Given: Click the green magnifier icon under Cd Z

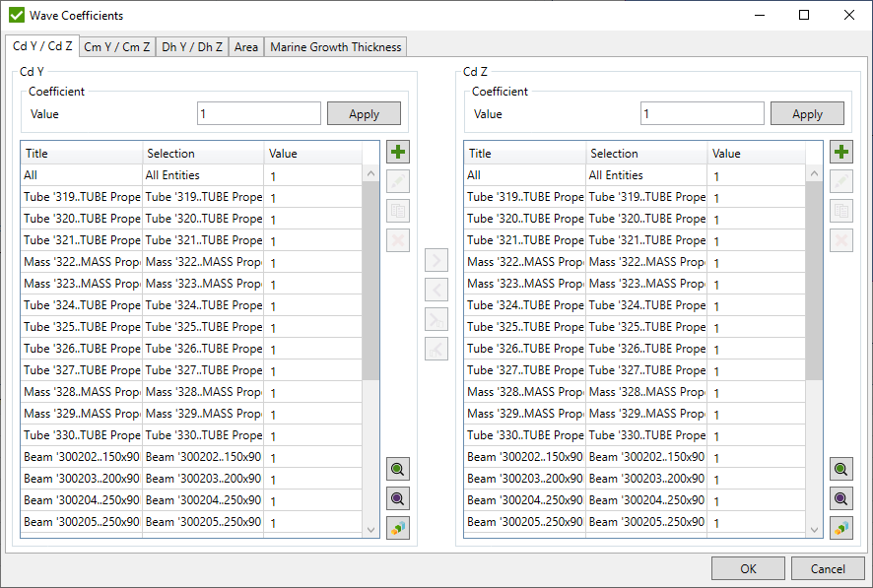Looking at the screenshot, I should [x=840, y=469].
